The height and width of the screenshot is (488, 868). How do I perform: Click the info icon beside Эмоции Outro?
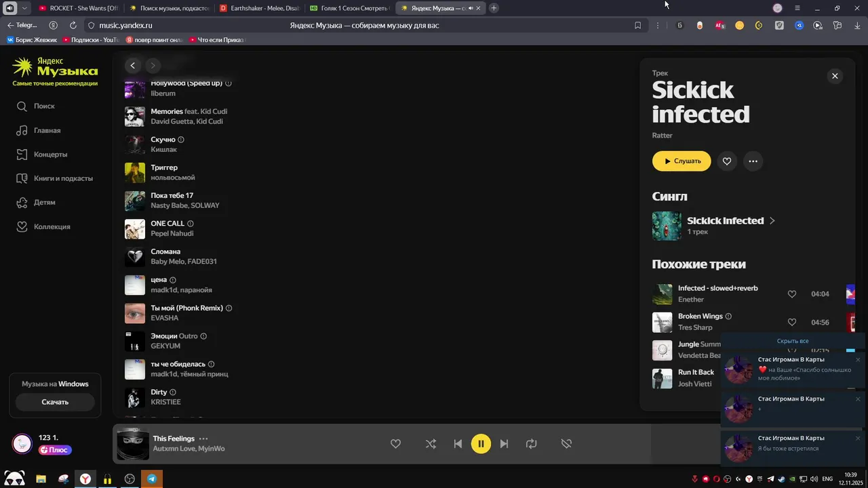coord(203,336)
